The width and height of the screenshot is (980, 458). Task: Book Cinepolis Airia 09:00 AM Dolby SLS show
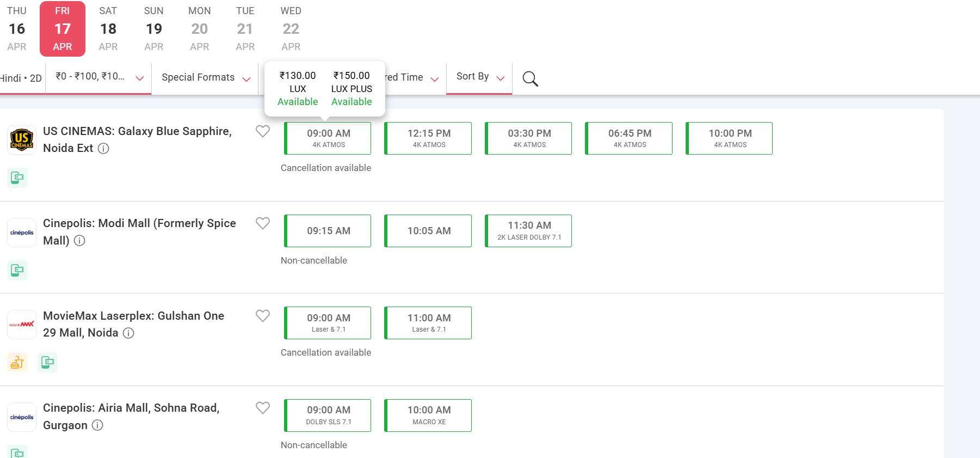click(328, 416)
